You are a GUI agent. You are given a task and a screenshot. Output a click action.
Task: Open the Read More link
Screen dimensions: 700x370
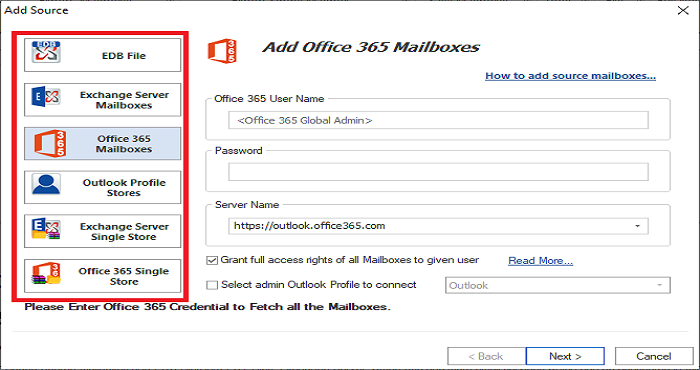click(x=540, y=261)
